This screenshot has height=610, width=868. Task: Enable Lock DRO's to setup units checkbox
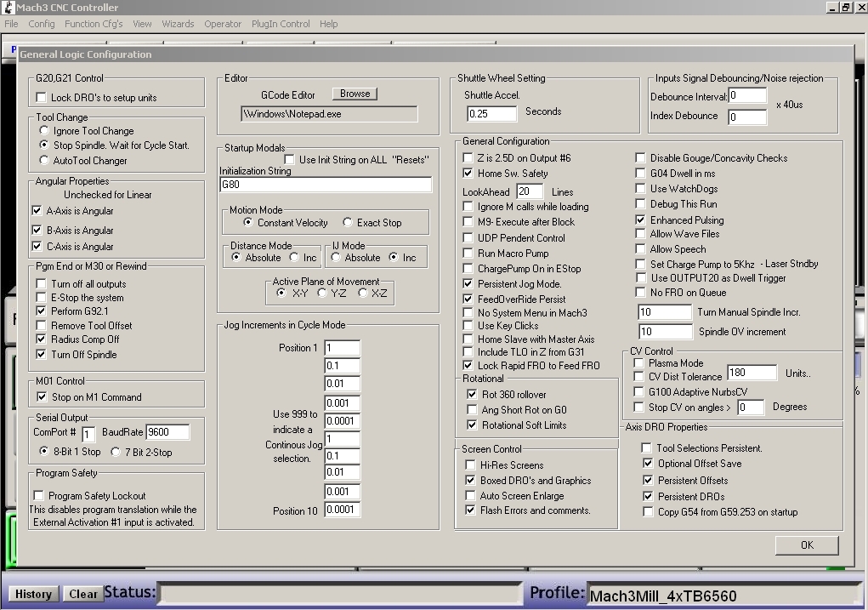(x=41, y=98)
